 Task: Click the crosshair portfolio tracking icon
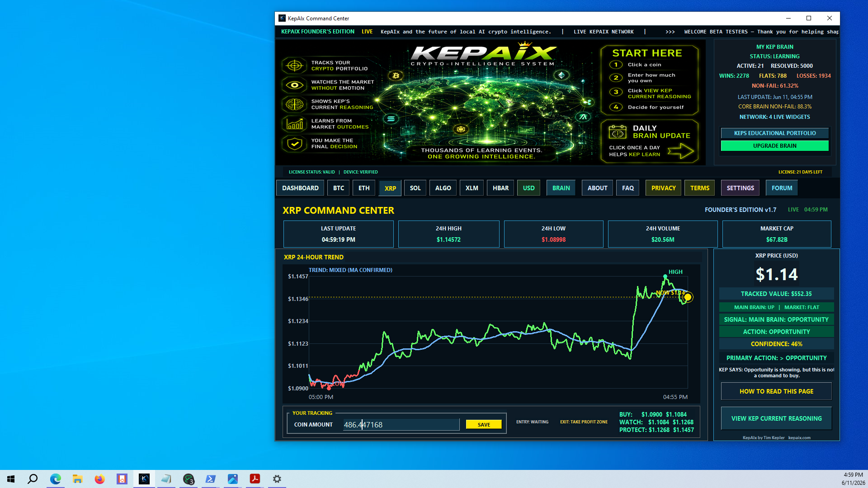294,66
